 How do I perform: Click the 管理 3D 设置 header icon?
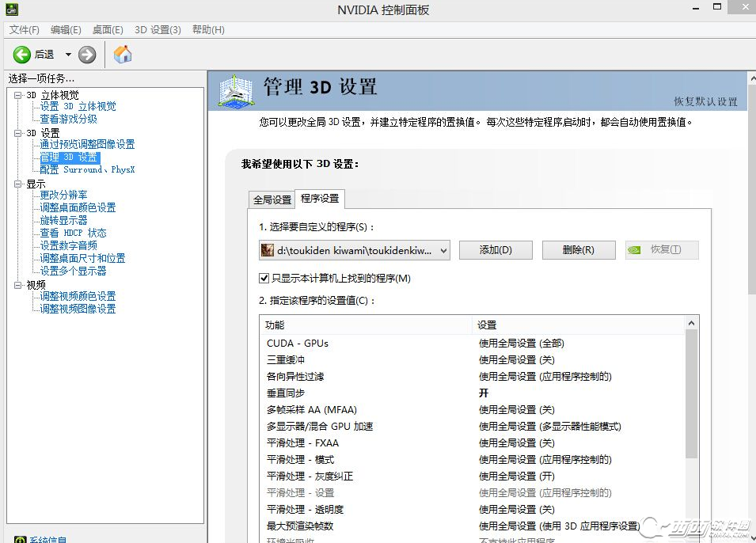(236, 90)
